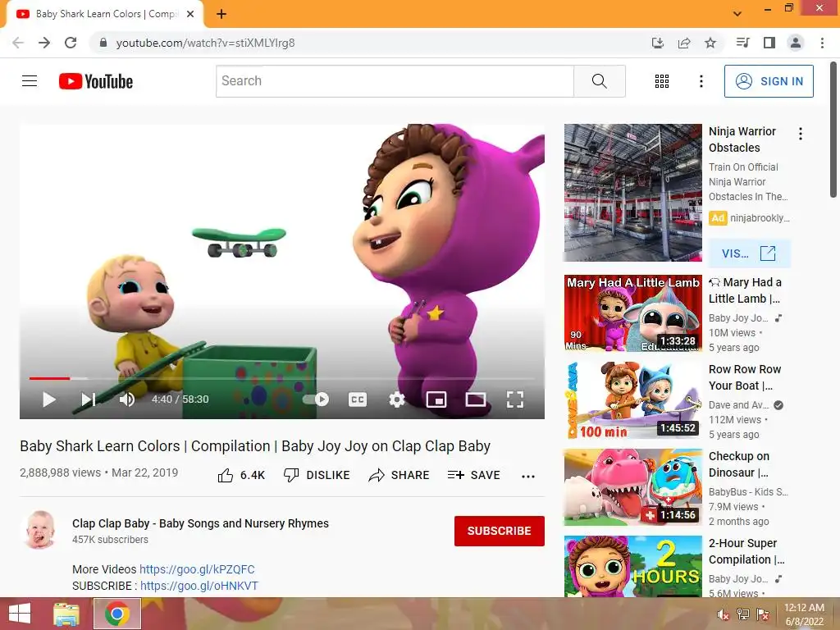
Task: Open the tab search dropdown arrow
Action: 737,13
